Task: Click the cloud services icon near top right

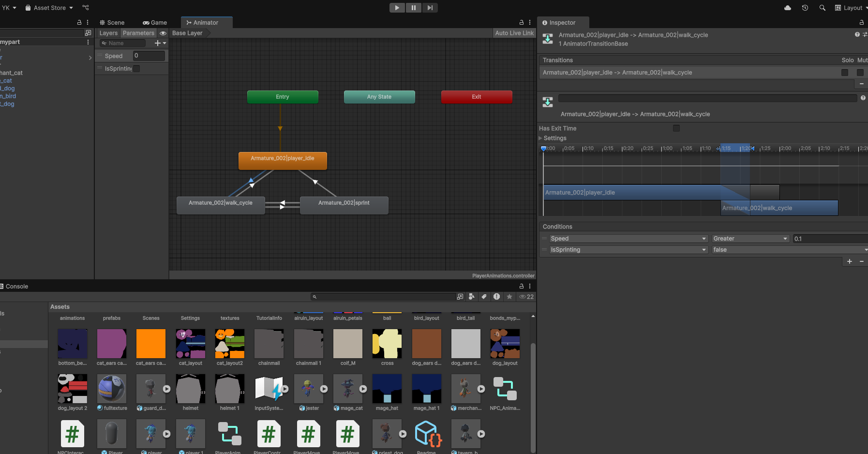Action: coord(787,7)
